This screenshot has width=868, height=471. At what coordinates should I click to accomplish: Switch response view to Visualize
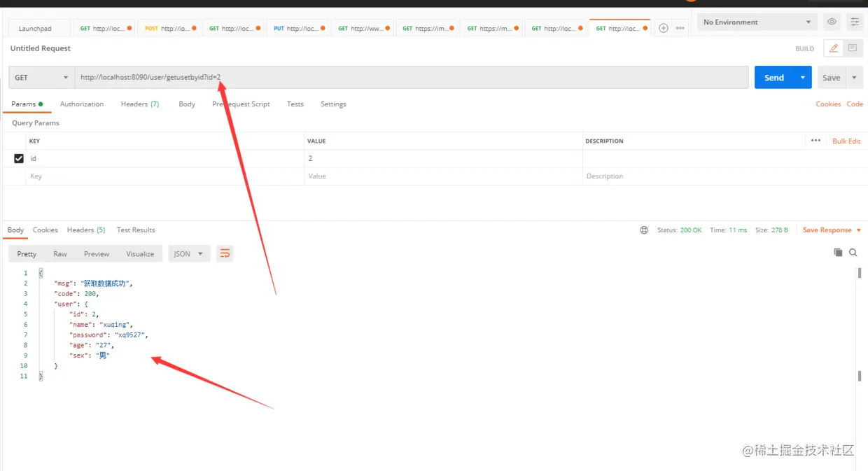click(x=140, y=253)
